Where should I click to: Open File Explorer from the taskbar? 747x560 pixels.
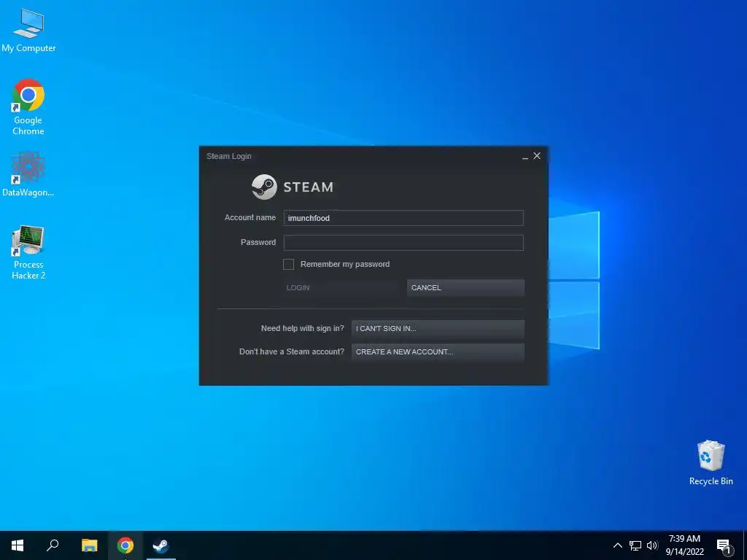pos(89,545)
